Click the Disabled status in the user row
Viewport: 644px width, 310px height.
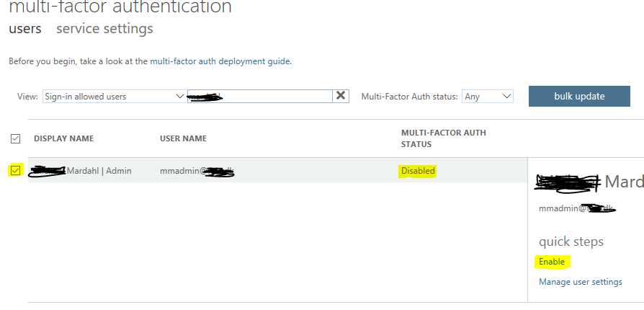click(x=418, y=171)
